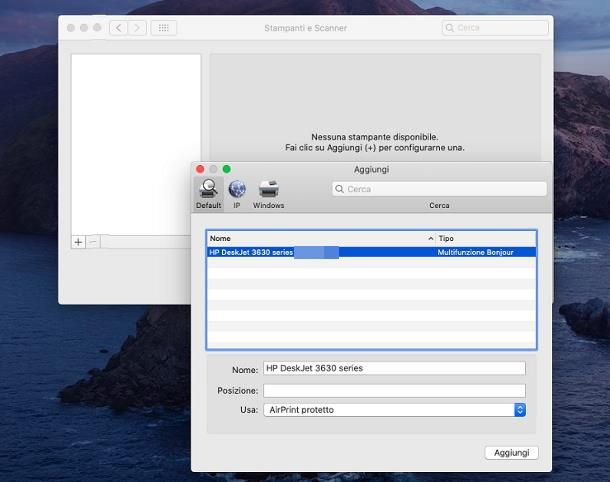The height and width of the screenshot is (482, 610).
Task: Open the Usa driver dropdown
Action: coord(394,410)
